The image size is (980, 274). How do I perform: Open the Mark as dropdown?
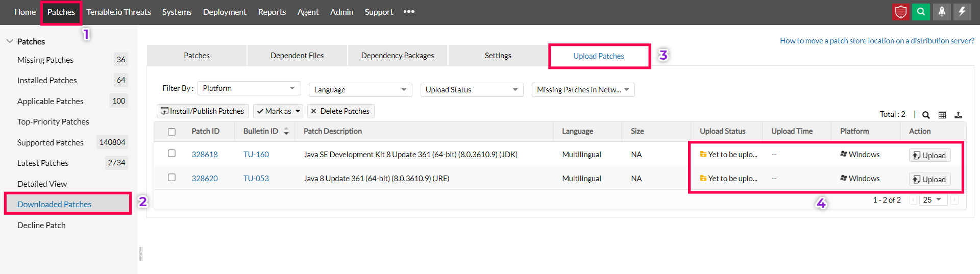click(278, 111)
